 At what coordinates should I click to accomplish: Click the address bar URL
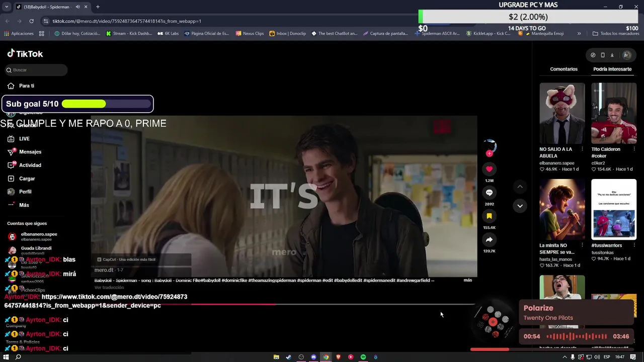(x=127, y=21)
